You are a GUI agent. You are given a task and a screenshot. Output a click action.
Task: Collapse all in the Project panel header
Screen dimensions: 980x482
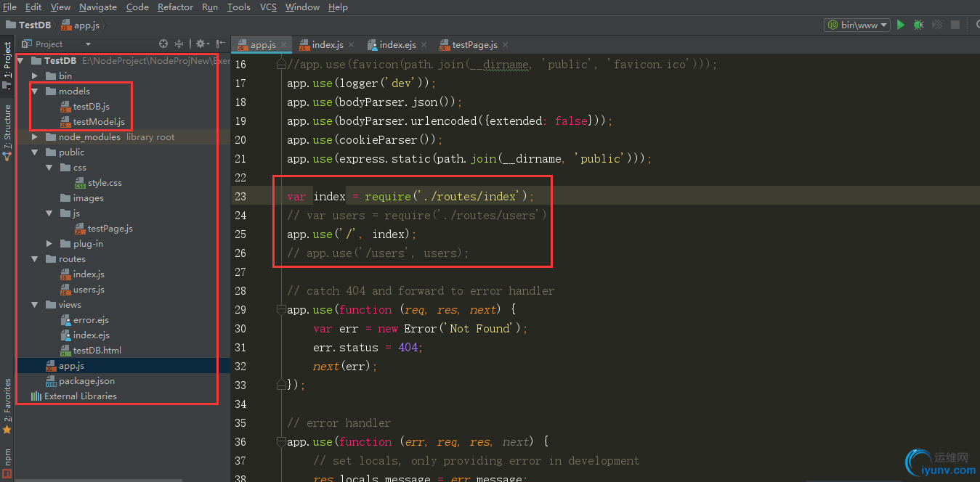[x=179, y=44]
